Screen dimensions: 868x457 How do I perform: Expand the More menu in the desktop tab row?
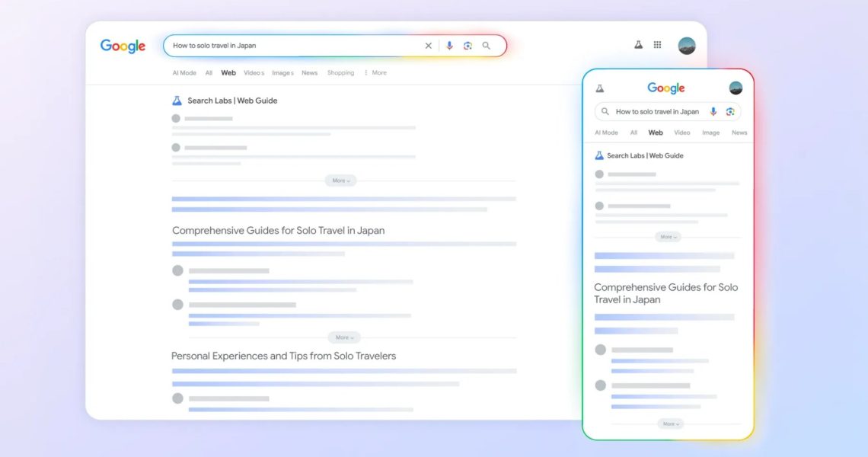click(376, 72)
